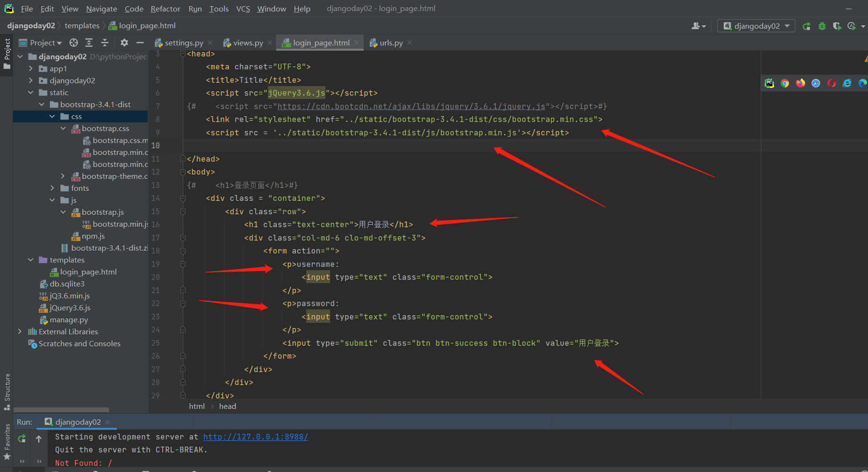
Task: Open the VCS menu
Action: click(243, 9)
